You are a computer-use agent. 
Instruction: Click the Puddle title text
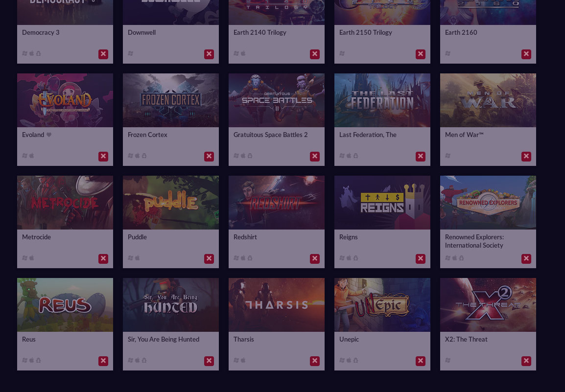137,237
